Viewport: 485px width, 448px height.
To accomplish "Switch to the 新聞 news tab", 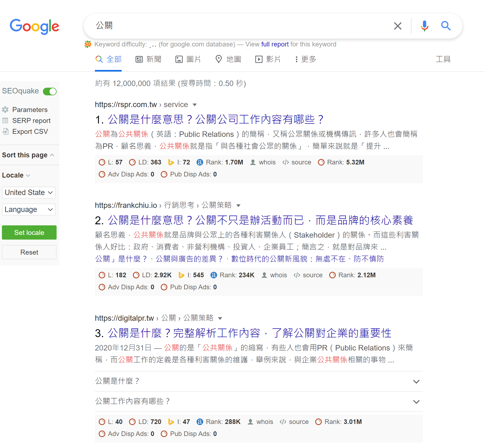I will [x=148, y=59].
